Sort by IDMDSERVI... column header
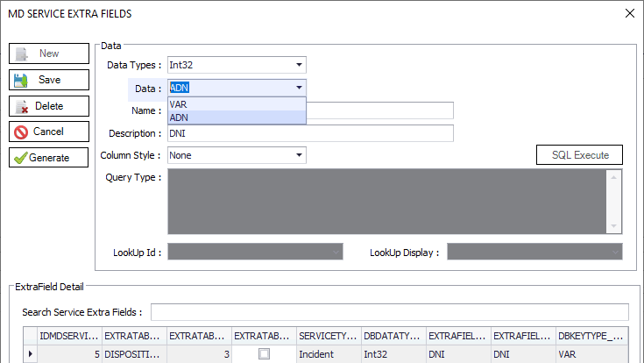This screenshot has width=644, height=363. coord(69,337)
